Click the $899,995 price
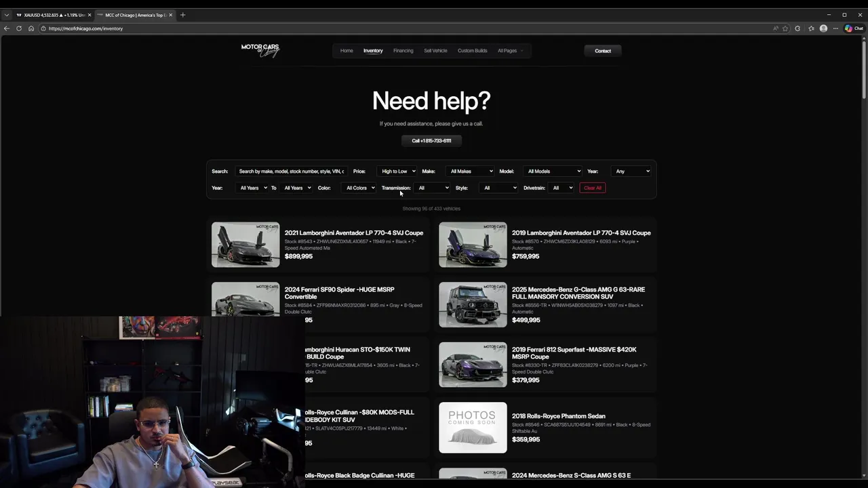This screenshot has width=868, height=488. coord(298,256)
